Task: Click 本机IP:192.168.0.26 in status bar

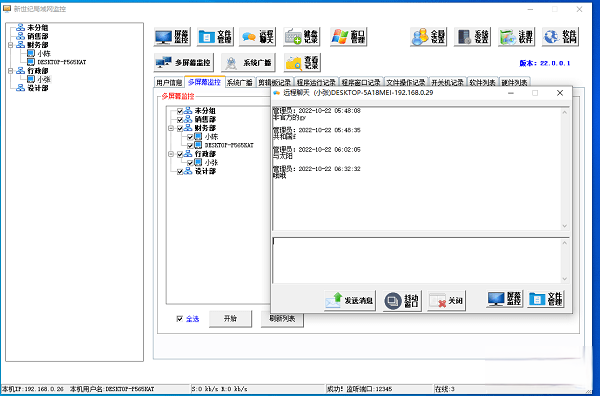Action: (x=33, y=389)
